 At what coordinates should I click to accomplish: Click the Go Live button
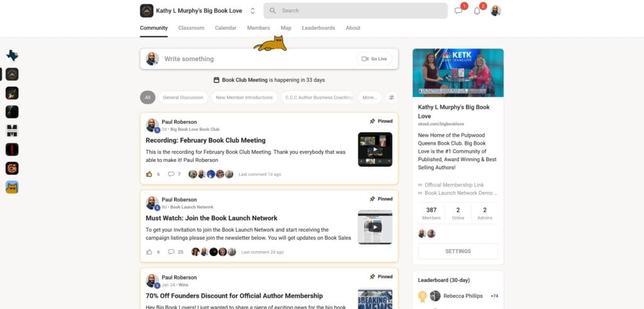tap(374, 59)
